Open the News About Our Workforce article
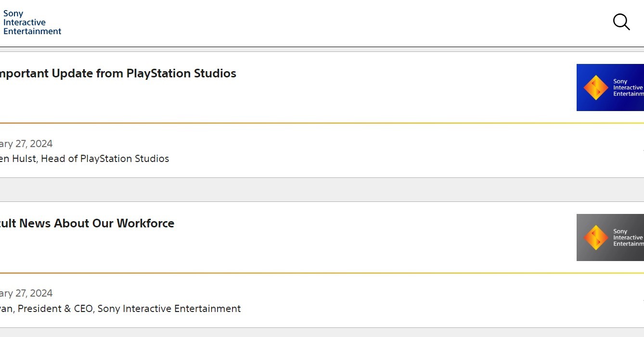Screen dimensions: 644x337 click(87, 224)
